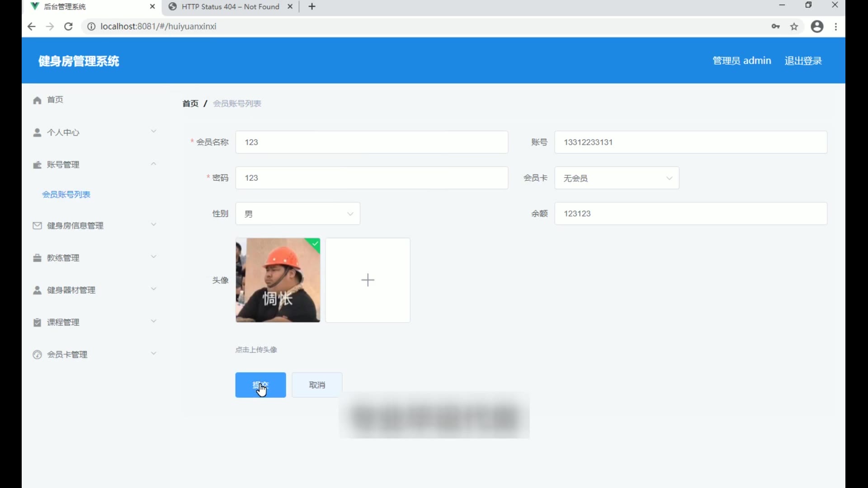
Task: Click 退出登录 in the header
Action: point(803,61)
